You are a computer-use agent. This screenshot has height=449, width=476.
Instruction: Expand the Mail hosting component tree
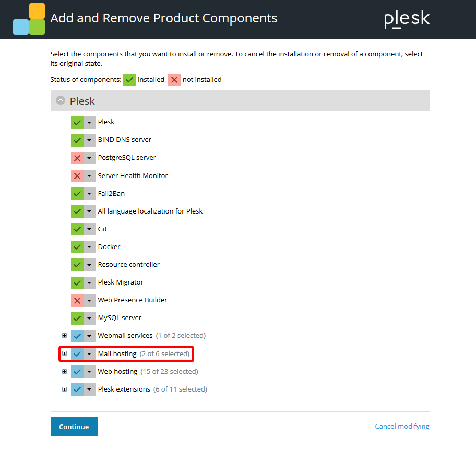(x=64, y=353)
